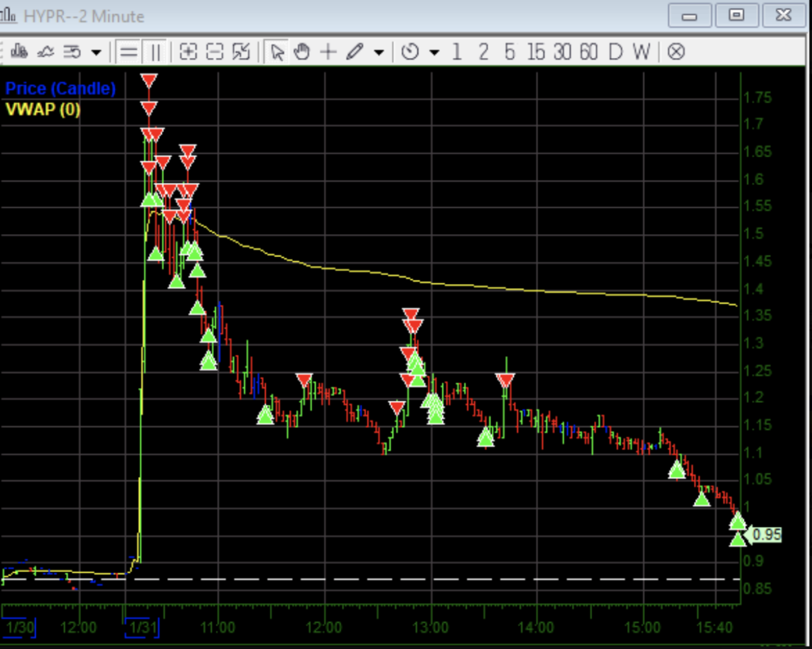Open the chart type bars icon
This screenshot has height=649, width=812.
[19, 52]
